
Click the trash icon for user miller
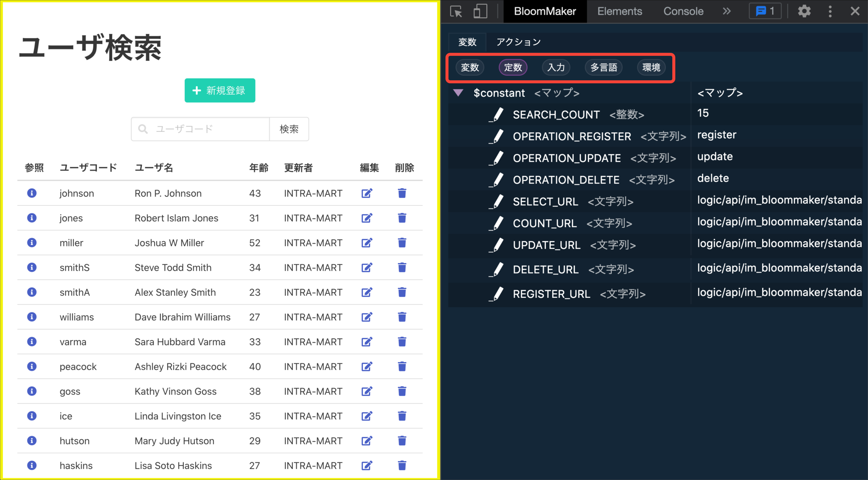click(402, 242)
